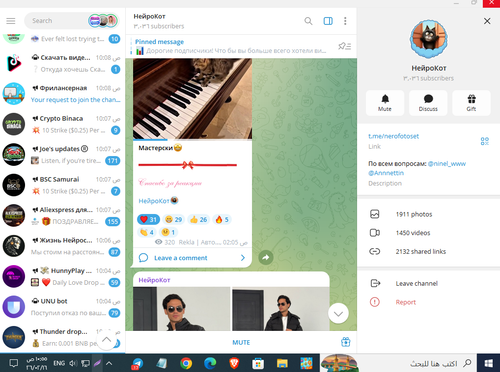
Task: Open left photo of man with sunglasses
Action: pyautogui.click(x=182, y=309)
